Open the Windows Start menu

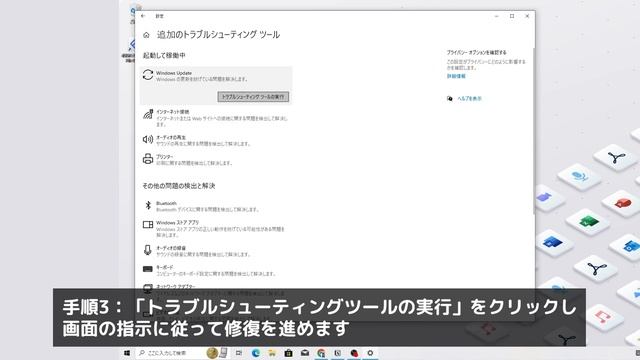tap(127, 353)
